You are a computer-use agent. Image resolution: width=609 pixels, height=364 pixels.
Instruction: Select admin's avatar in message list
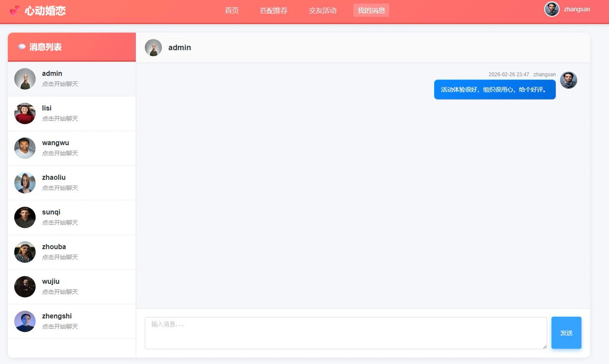coord(25,79)
